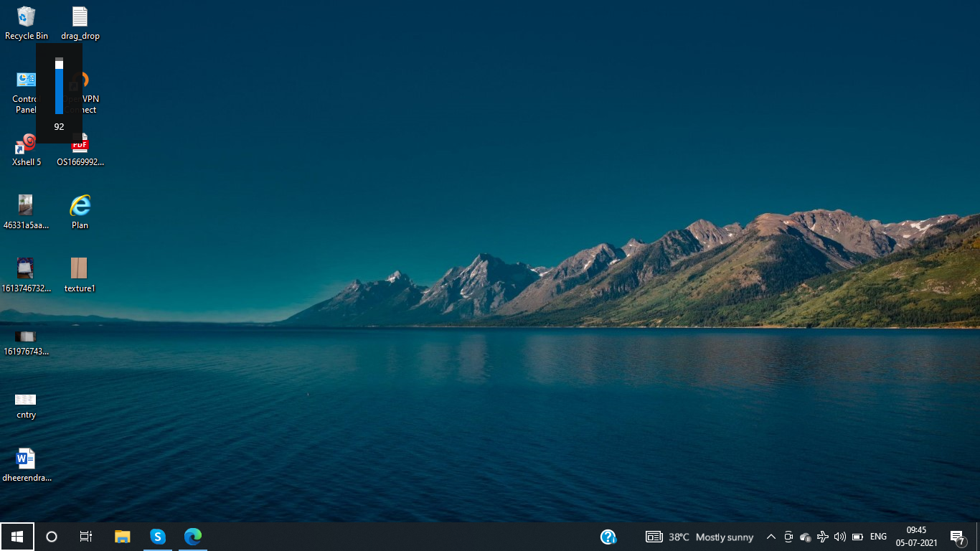The width and height of the screenshot is (980, 551).
Task: Open the ENG language input selector
Action: coord(878,537)
